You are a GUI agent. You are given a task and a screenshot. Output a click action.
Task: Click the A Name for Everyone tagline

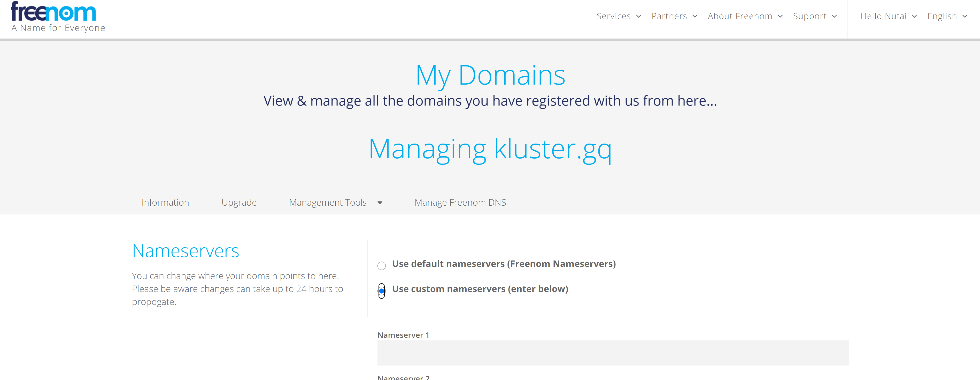click(x=58, y=28)
